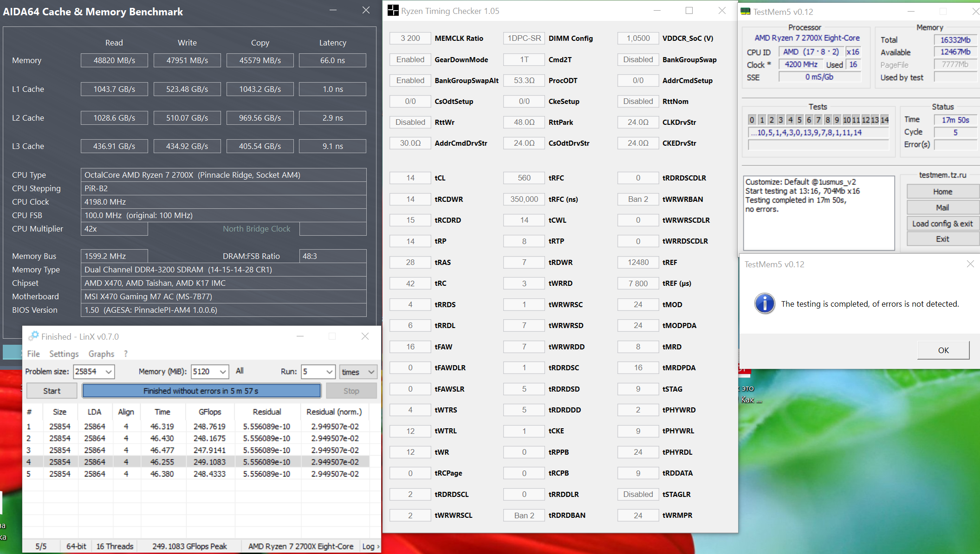Click the TestMem5 memory chip title icon
This screenshot has width=980, height=554.
tap(746, 11)
